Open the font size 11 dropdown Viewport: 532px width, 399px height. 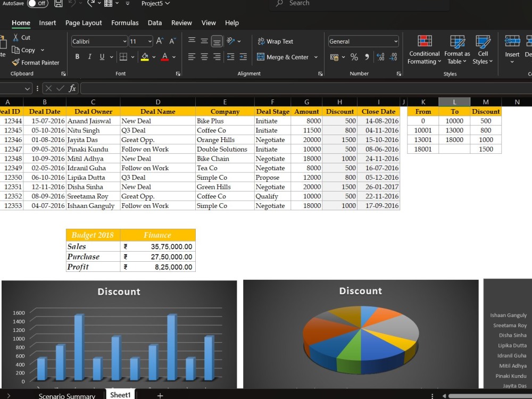150,41
